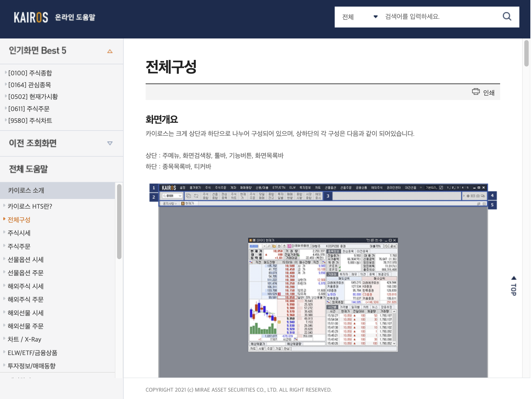
Task: Click the search magnifier icon in the header
Action: [x=507, y=17]
